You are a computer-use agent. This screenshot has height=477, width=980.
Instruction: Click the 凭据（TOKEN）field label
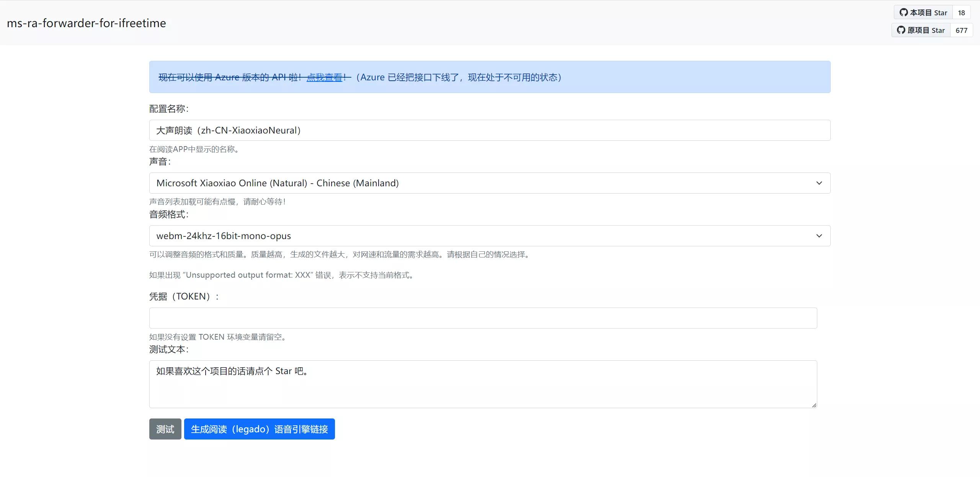click(183, 296)
